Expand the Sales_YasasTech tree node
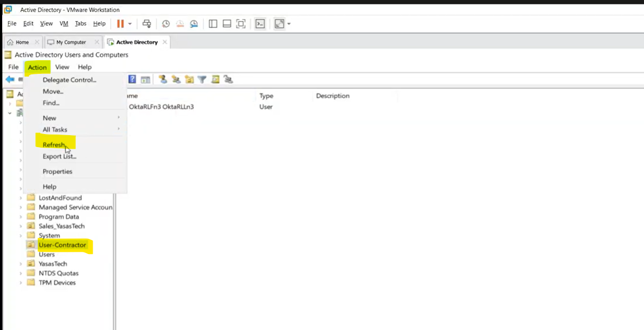Image resolution: width=644 pixels, height=330 pixels. 21,226
